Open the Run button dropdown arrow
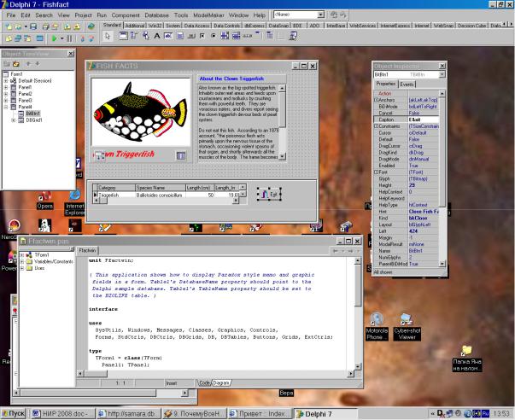Viewport: 515px width, 420px height. [x=61, y=38]
